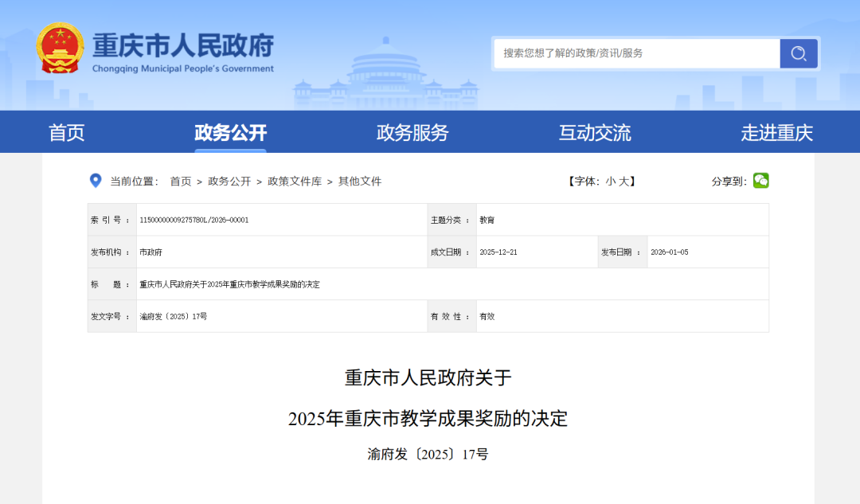Open the 互动交流 section
The height and width of the screenshot is (504, 860).
592,132
